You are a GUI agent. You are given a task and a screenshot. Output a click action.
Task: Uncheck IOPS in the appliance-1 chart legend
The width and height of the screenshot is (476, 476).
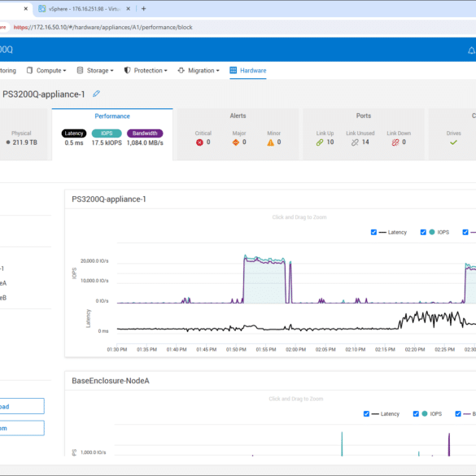coord(423,232)
